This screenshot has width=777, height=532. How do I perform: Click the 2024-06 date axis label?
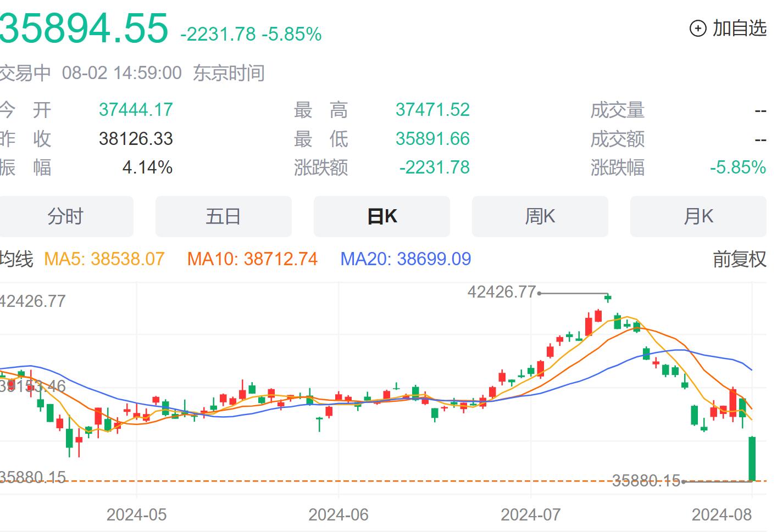click(338, 515)
